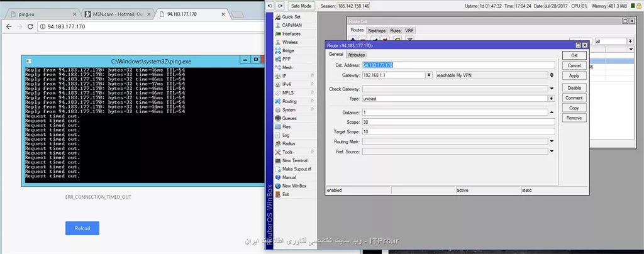644x254 pixels.
Task: Open the PPP menu entry
Action: click(x=286, y=59)
